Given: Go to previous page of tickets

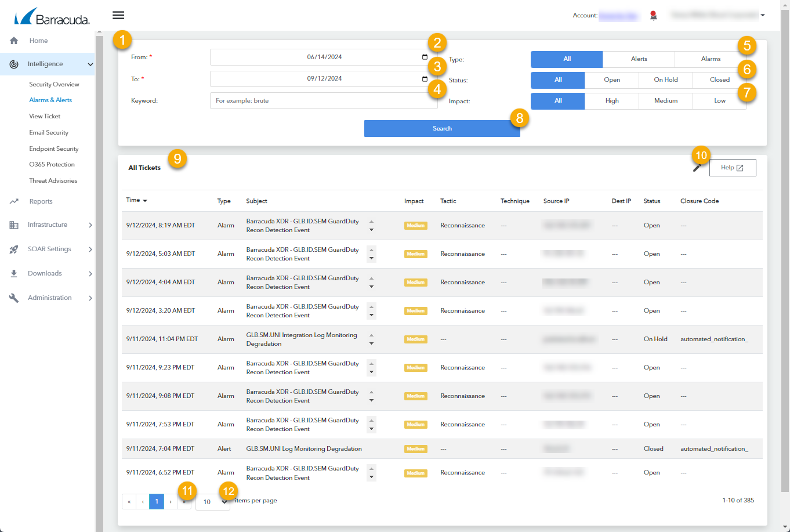Looking at the screenshot, I should pos(143,502).
